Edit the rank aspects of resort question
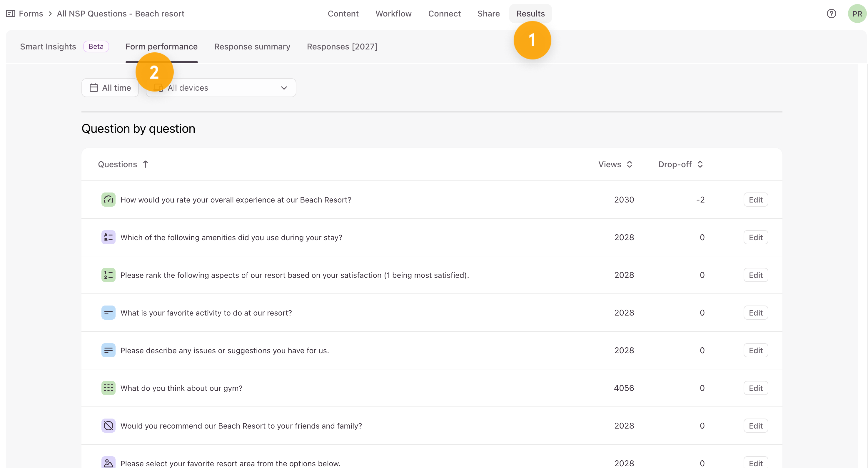The image size is (868, 468). click(756, 275)
